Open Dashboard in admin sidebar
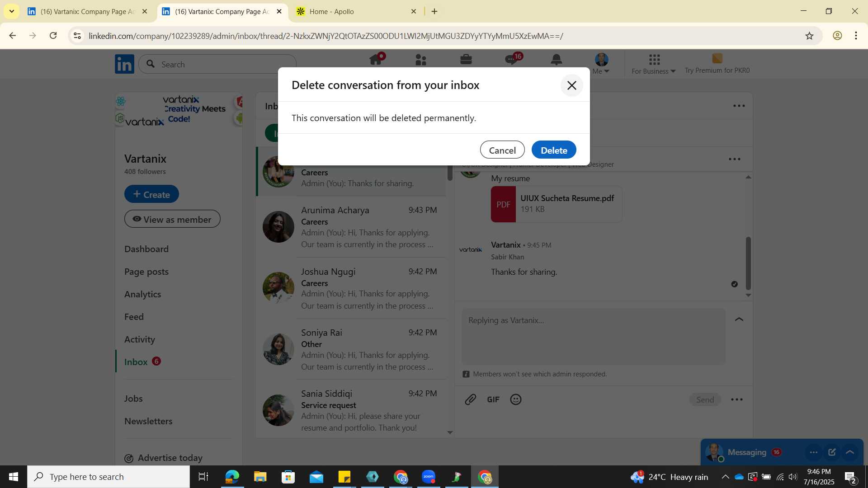The width and height of the screenshot is (868, 488). point(146,249)
